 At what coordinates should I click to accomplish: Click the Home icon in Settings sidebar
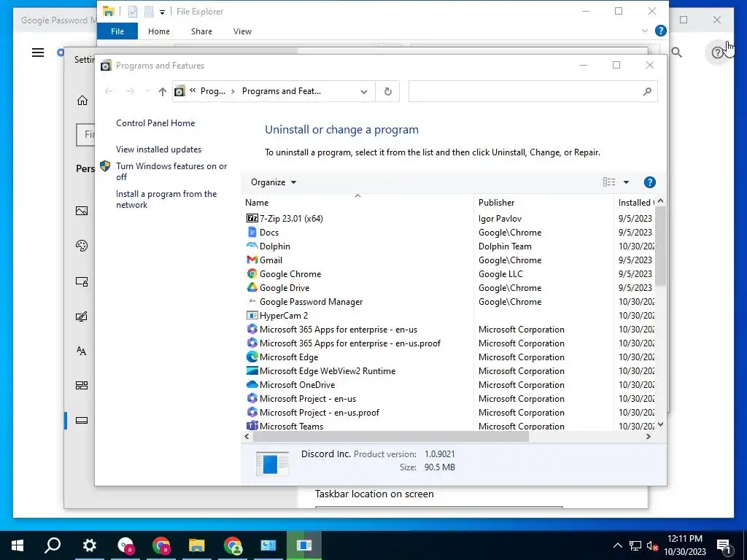82,100
